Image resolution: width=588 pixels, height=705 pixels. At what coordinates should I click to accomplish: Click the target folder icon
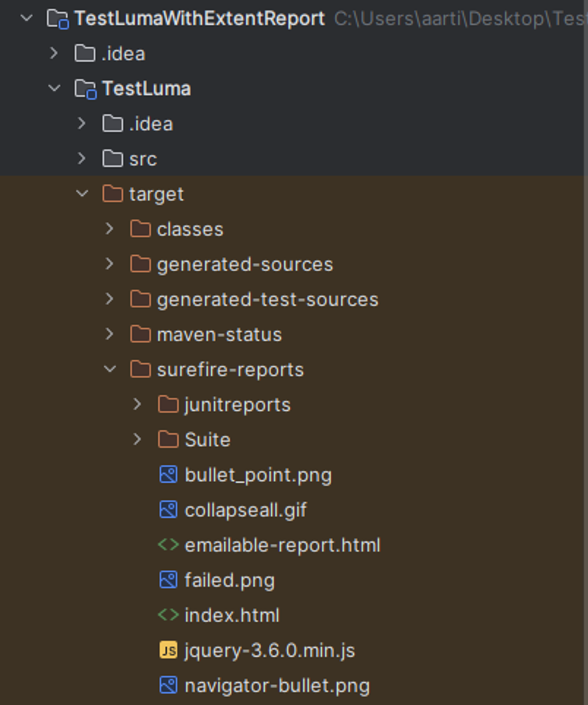pyautogui.click(x=113, y=194)
